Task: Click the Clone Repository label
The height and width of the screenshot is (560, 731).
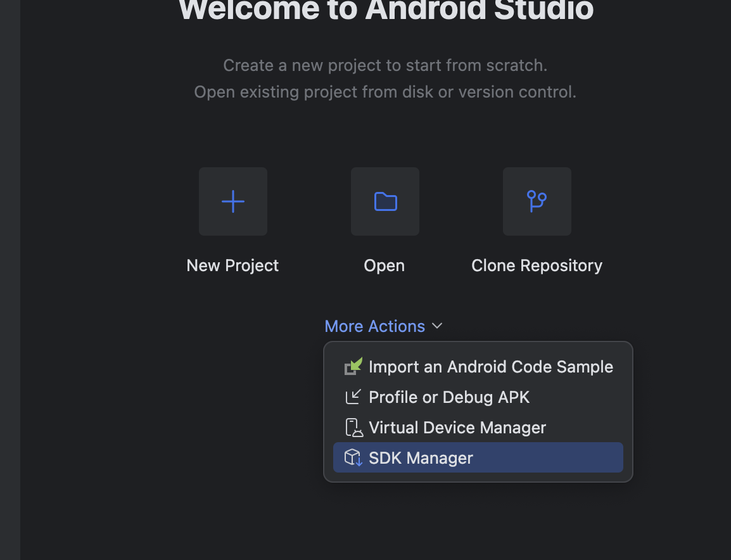Action: pyautogui.click(x=537, y=266)
